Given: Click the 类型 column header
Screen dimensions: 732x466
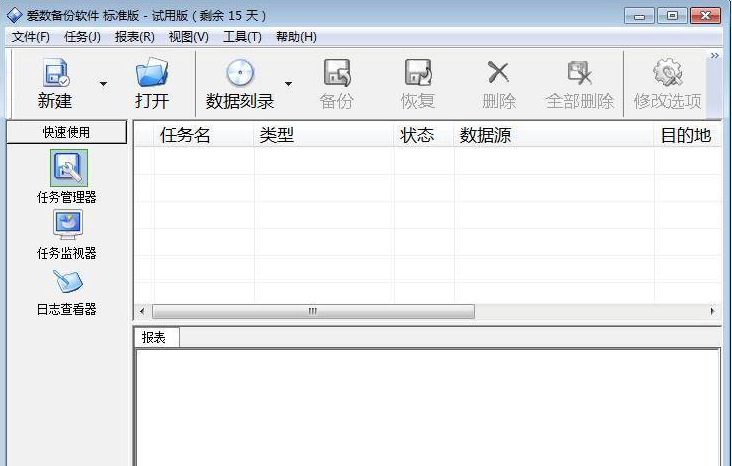Looking at the screenshot, I should 324,135.
